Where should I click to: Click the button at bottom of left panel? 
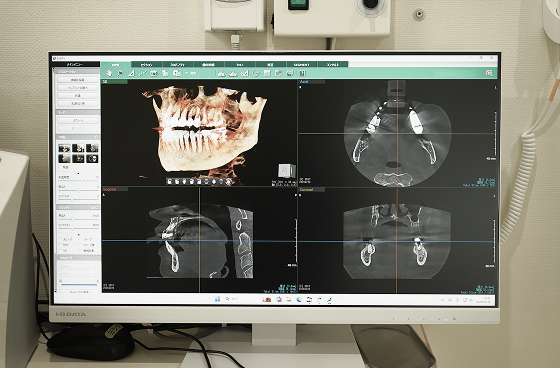tap(78, 292)
